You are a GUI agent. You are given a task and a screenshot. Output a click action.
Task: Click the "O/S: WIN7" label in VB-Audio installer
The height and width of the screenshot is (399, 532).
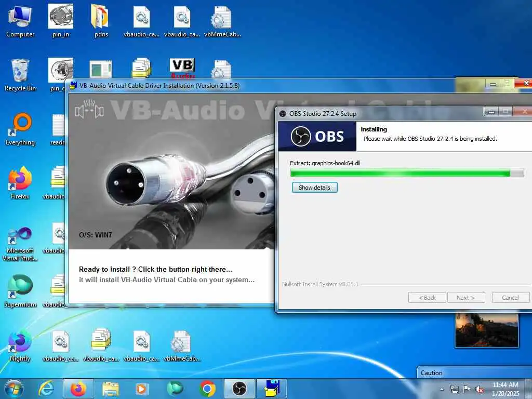click(x=96, y=235)
